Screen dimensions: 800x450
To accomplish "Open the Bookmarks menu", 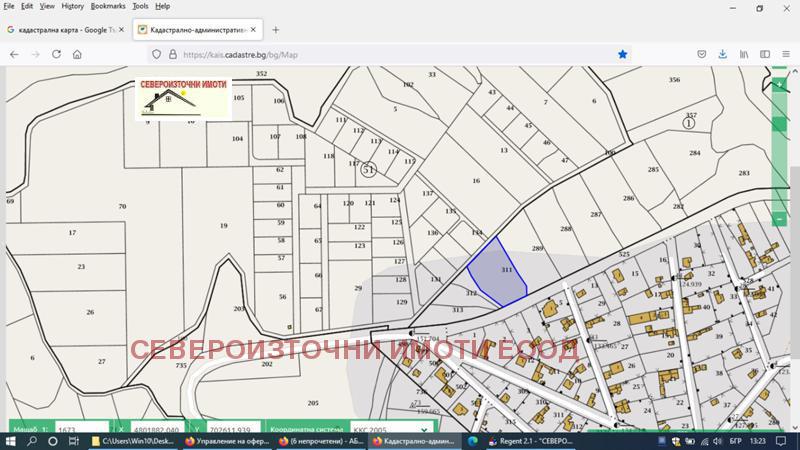I will pos(108,6).
